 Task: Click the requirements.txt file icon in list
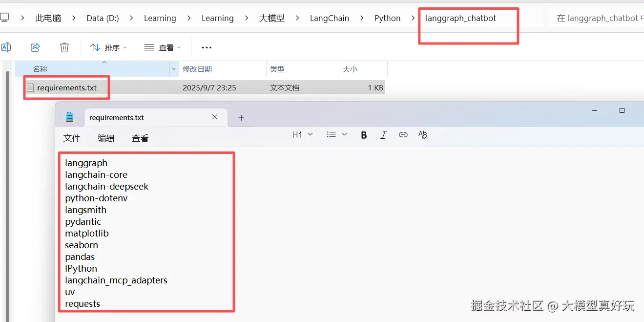pos(30,88)
